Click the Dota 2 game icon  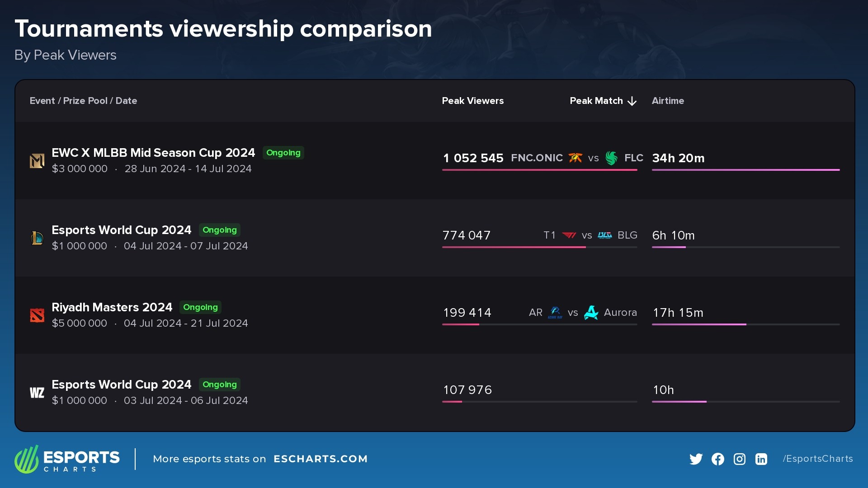(x=37, y=315)
